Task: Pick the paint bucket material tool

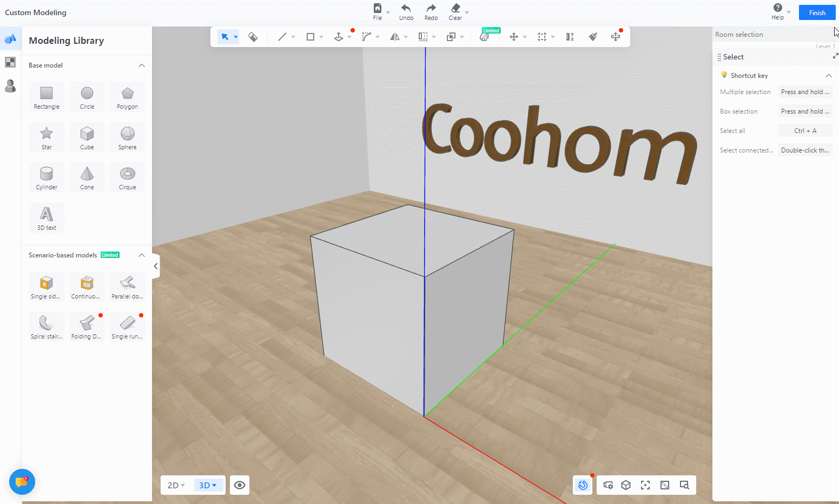Action: point(253,37)
